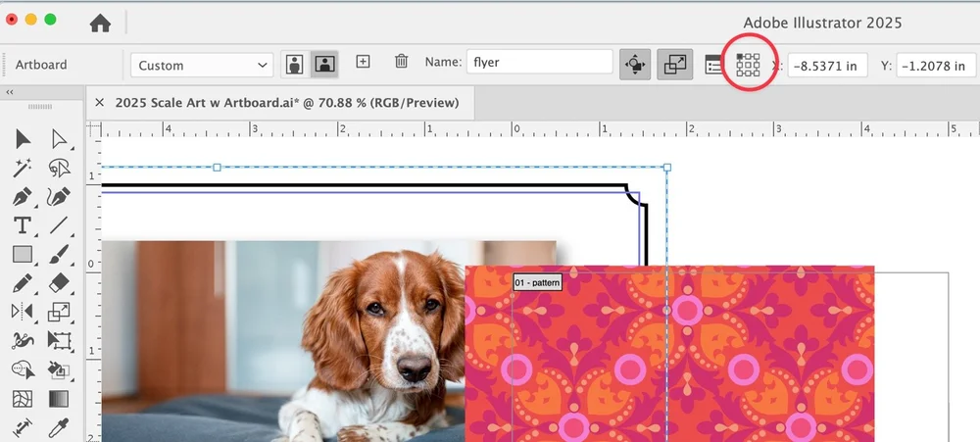Screen dimensions: 980x442
Task: Click the Y position field
Action: pos(936,66)
